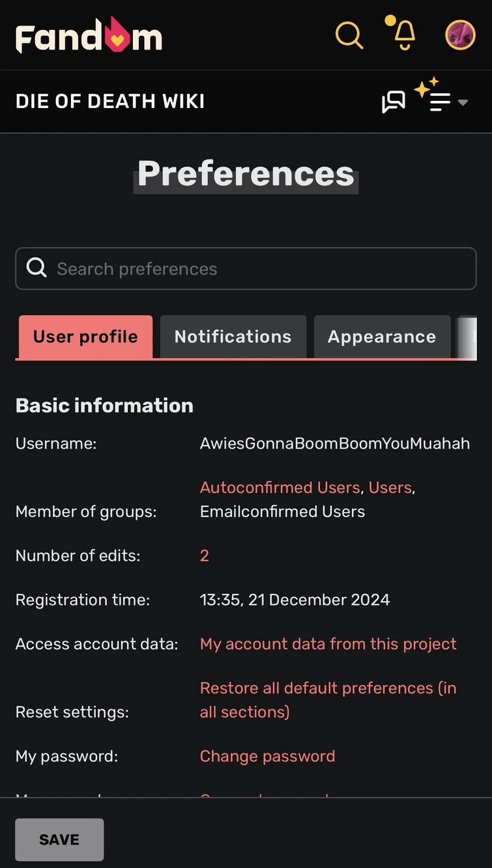The height and width of the screenshot is (868, 492).
Task: Select the User profile tab
Action: pyautogui.click(x=85, y=337)
